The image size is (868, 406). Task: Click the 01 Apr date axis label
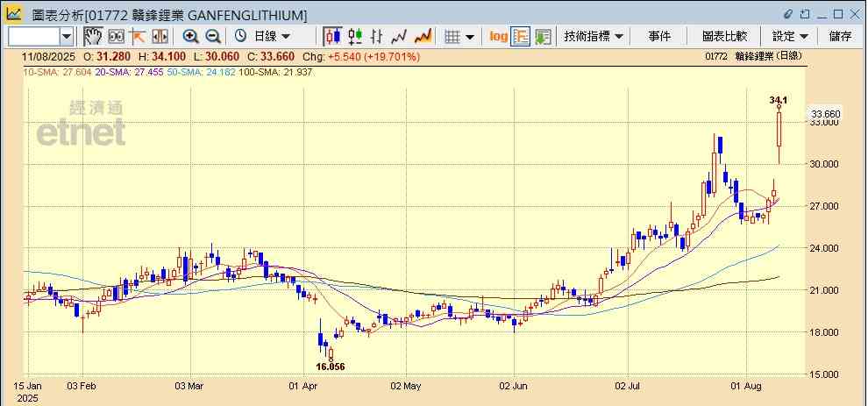tap(304, 385)
